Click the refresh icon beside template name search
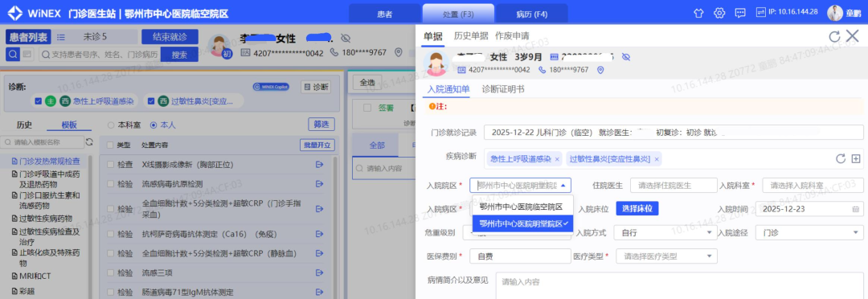The height and width of the screenshot is (299, 868). (90, 142)
